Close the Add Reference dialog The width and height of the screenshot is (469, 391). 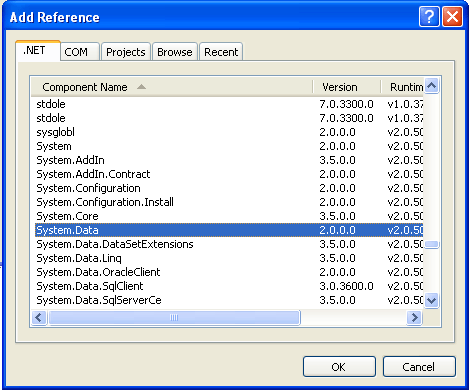point(452,16)
